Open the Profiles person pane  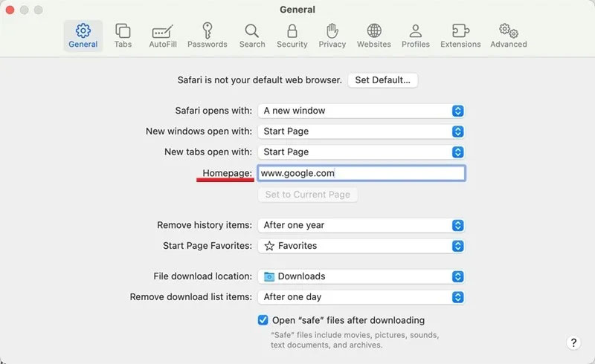416,36
